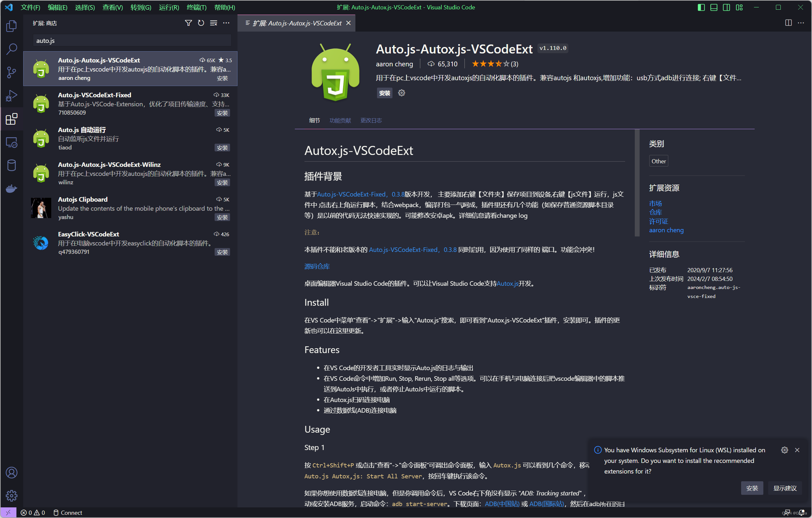Open the 文件(F) menu
Viewport: 812px width, 518px height.
[x=30, y=7]
